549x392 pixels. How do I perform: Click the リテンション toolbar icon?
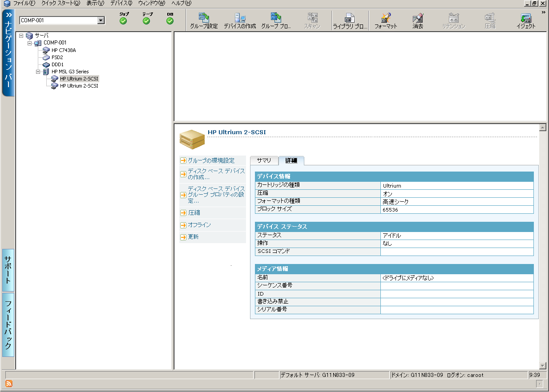click(453, 21)
